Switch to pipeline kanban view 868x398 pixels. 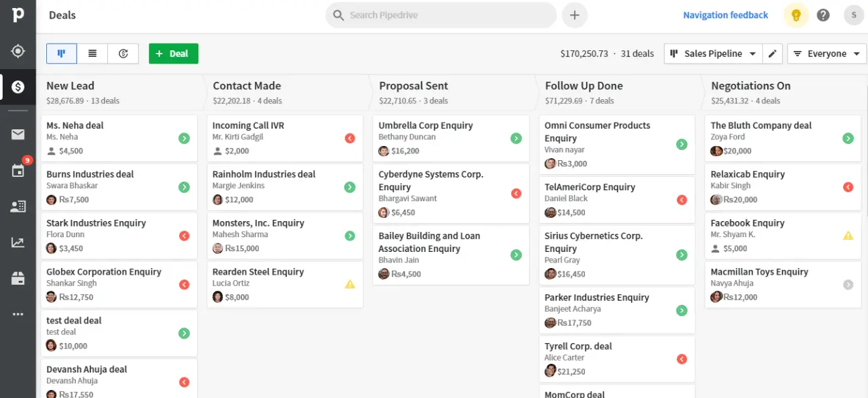tap(62, 54)
